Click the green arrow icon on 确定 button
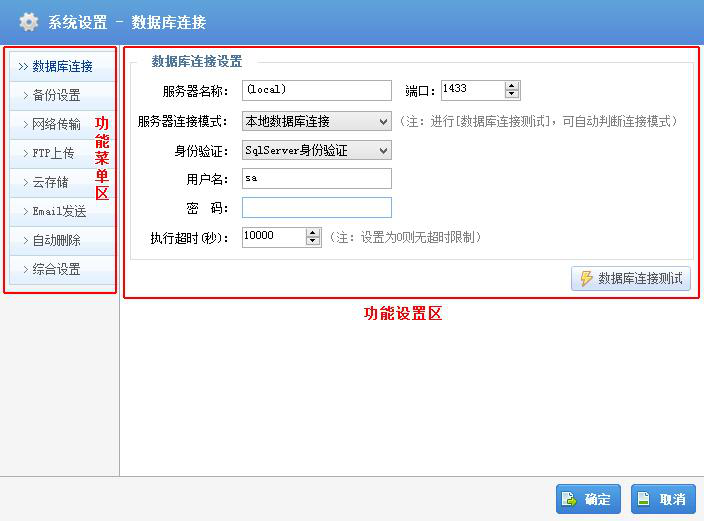 click(x=569, y=499)
